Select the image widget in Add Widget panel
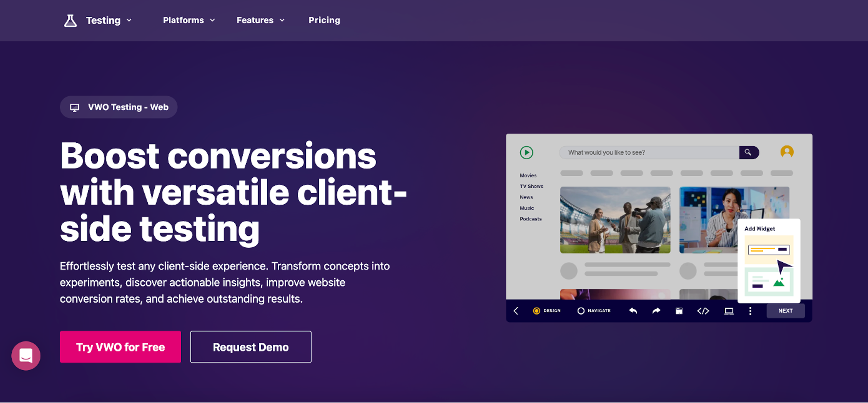 769,282
